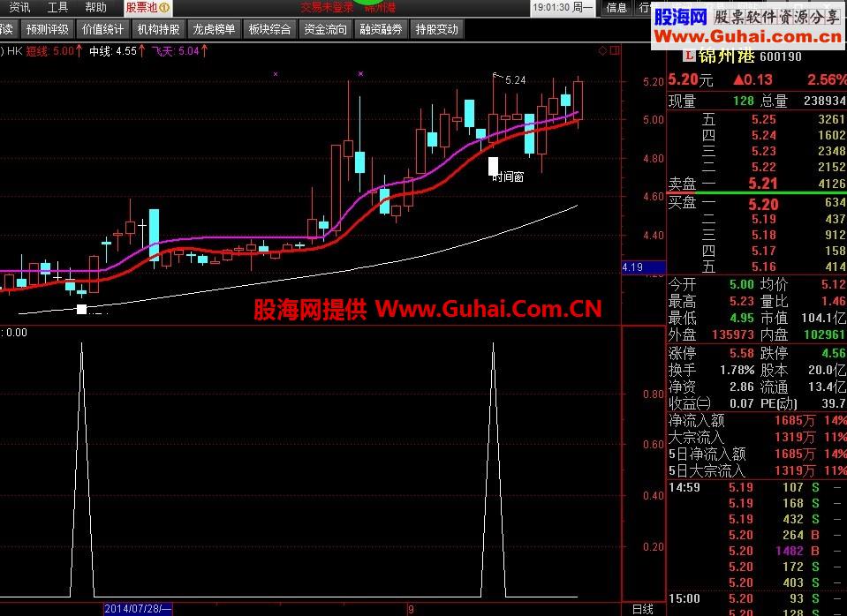Viewport: 847px width, 616px height.
Task: Click the buy-two price 5.19
Action: [764, 219]
